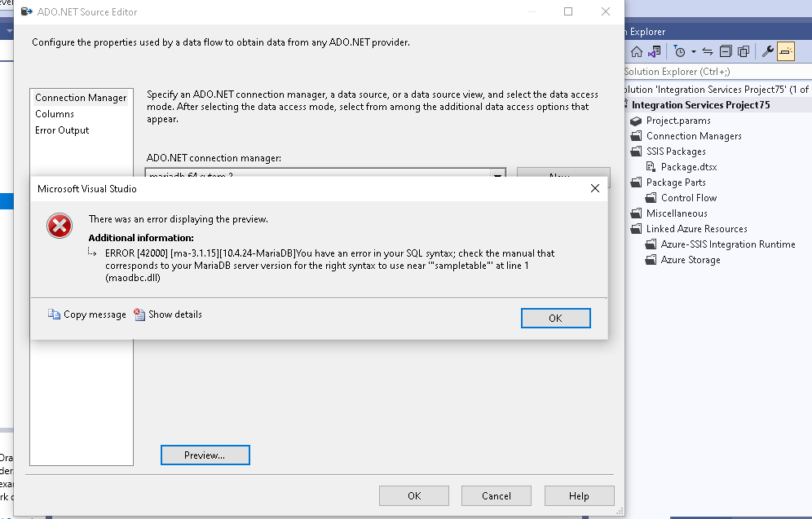
Task: Select the Integration Services Project75 project node
Action: point(700,105)
